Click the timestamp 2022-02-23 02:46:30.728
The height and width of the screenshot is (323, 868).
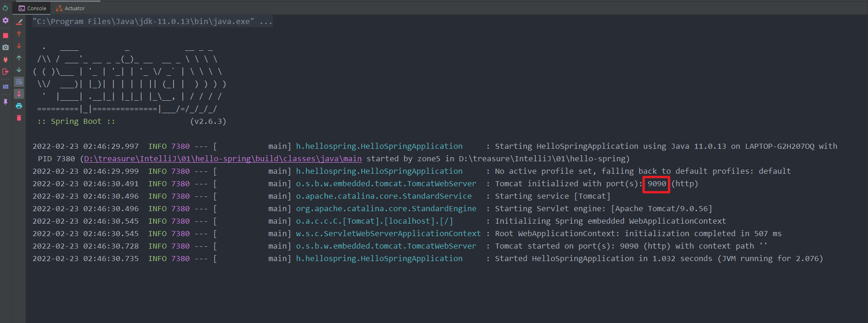86,246
